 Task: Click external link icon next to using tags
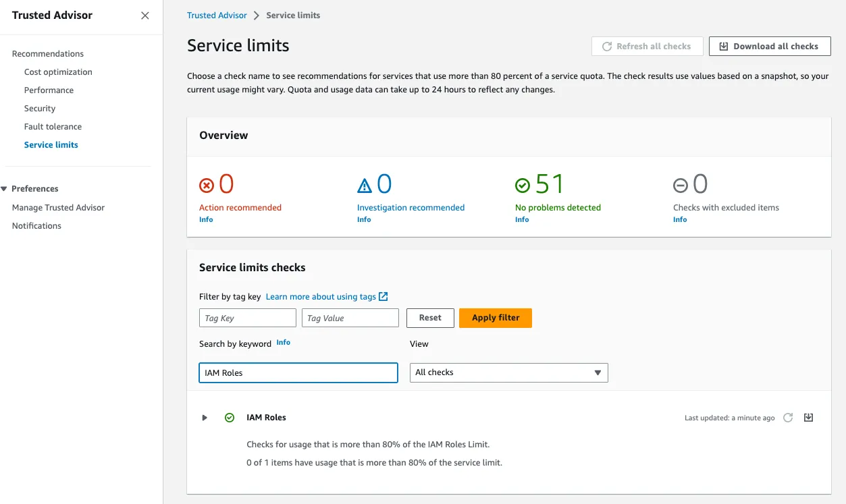tap(383, 297)
